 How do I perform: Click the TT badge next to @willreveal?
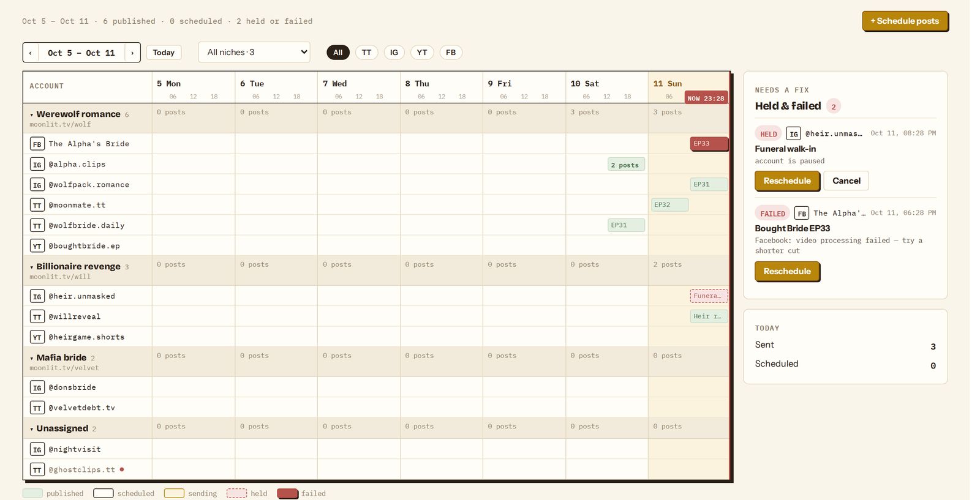pyautogui.click(x=37, y=316)
